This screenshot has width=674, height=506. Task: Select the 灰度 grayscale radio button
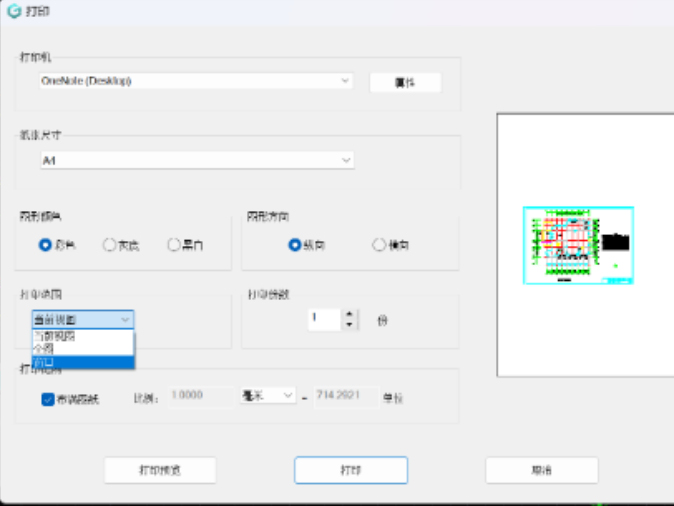[x=109, y=245]
